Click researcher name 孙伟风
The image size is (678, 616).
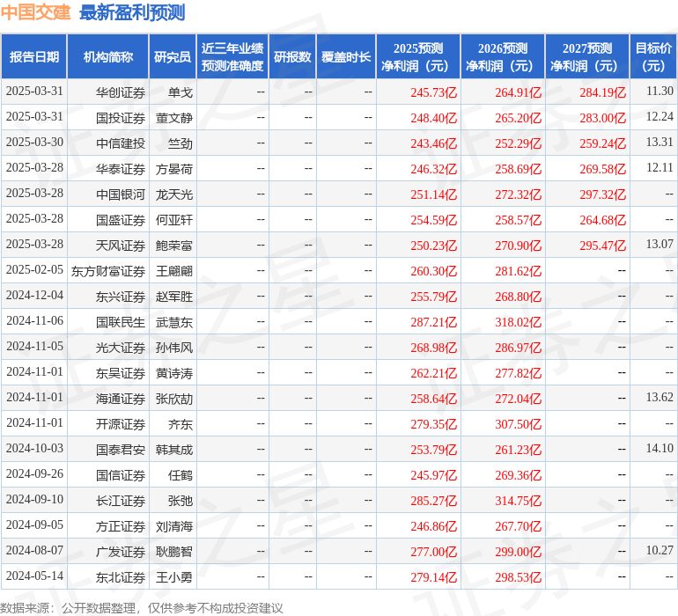(x=174, y=348)
